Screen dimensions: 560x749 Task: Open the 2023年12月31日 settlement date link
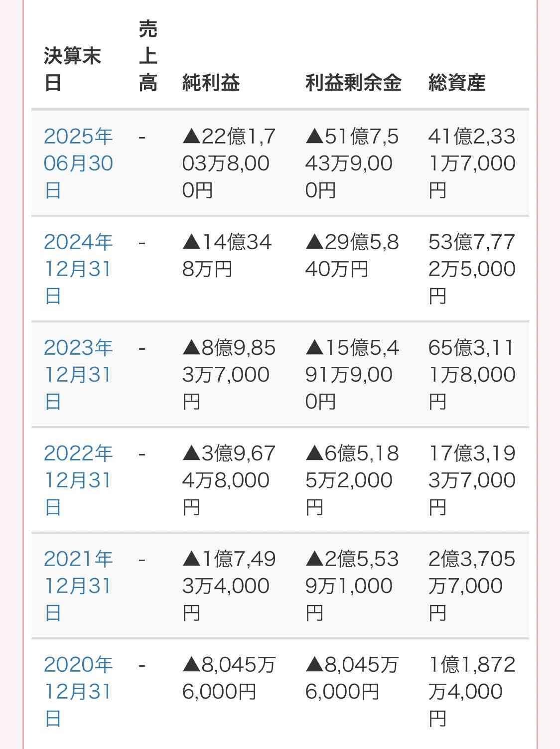point(78,374)
